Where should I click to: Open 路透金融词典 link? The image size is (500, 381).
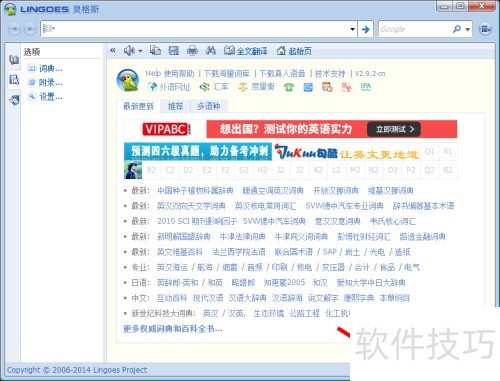tap(423, 237)
